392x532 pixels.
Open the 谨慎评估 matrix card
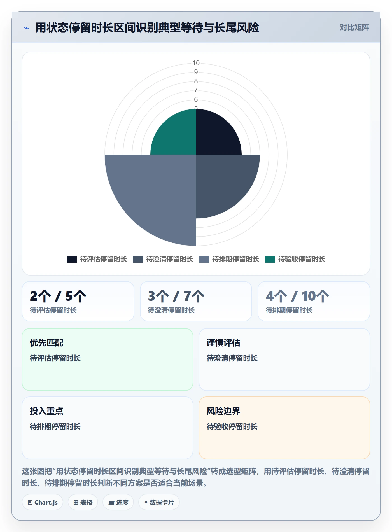coord(284,360)
